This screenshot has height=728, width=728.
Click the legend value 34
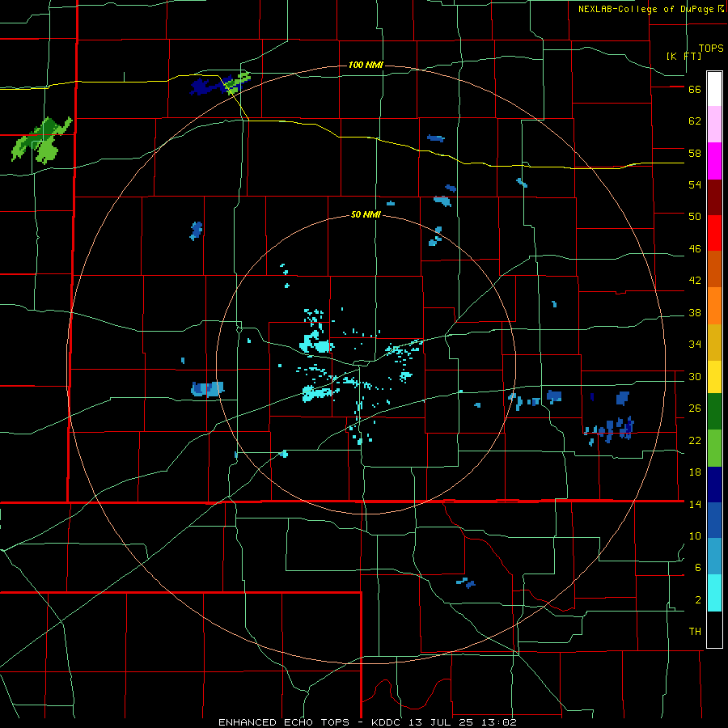695,345
